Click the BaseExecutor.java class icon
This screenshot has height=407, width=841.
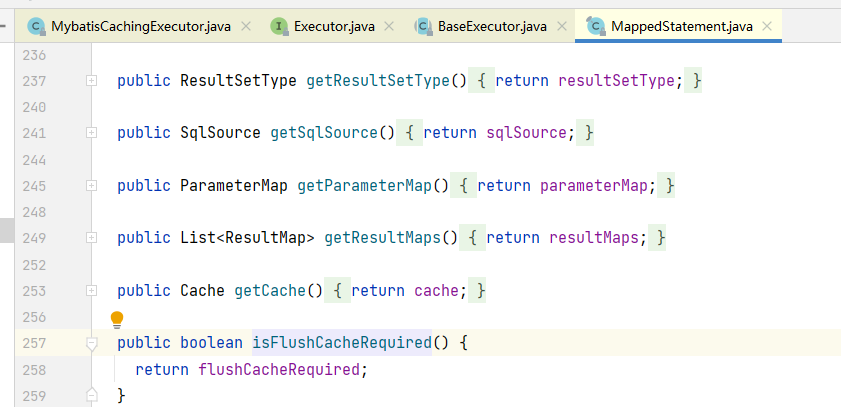422,25
